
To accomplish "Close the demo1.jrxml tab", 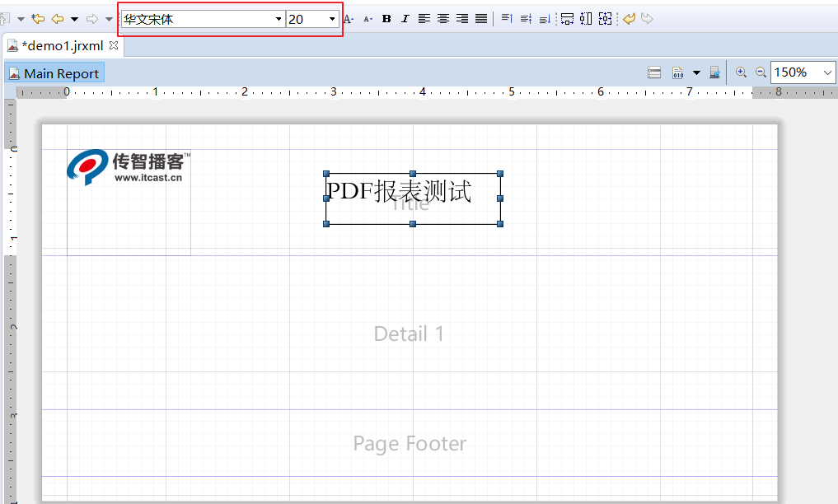I will pos(114,45).
